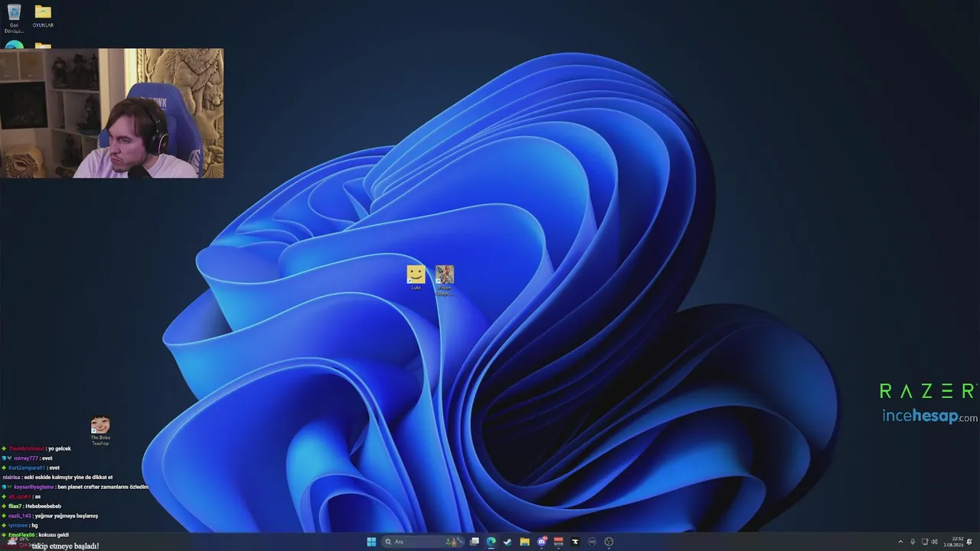Open the volume speaker tray icon
This screenshot has height=551, width=980.
935,542
